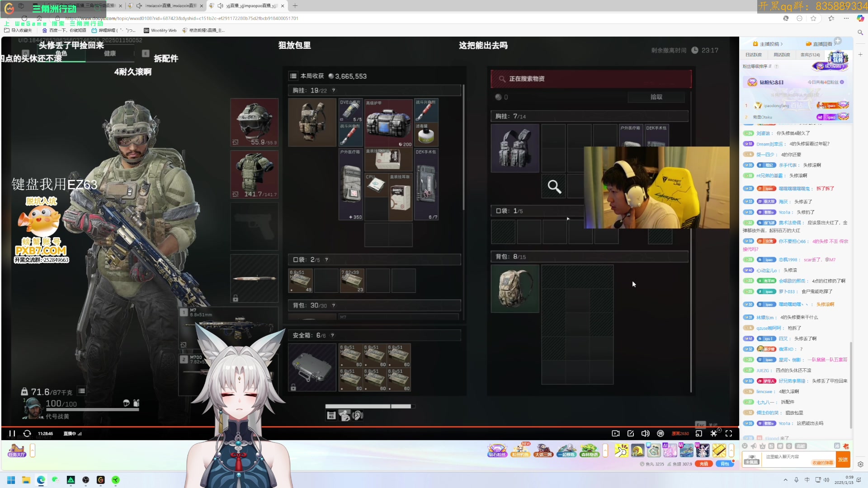Open File Explorer from taskbar
This screenshot has width=868, height=488.
click(26, 480)
